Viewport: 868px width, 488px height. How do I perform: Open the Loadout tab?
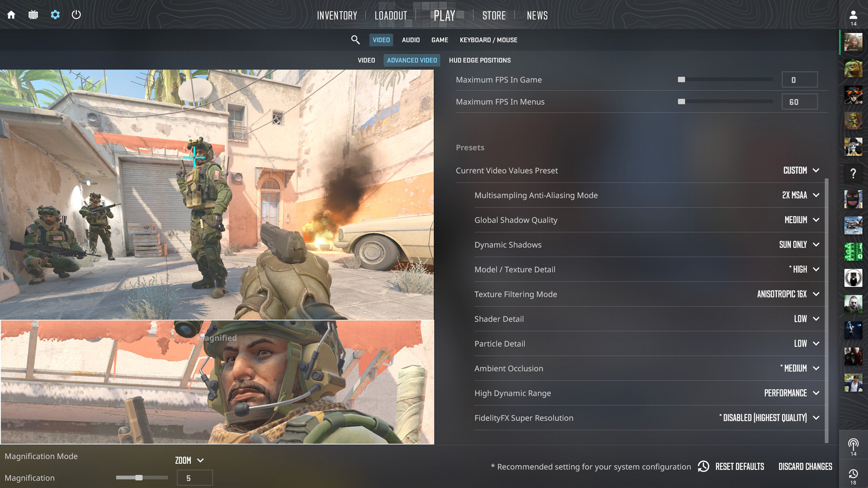coord(391,15)
